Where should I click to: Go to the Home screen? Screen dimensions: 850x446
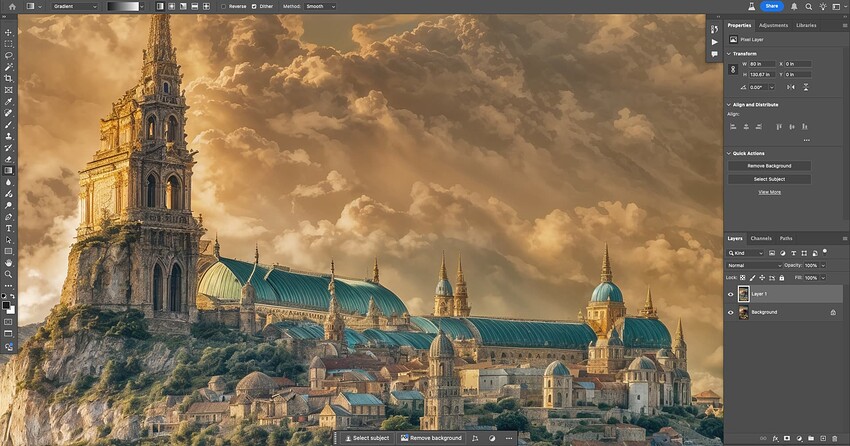pyautogui.click(x=12, y=7)
